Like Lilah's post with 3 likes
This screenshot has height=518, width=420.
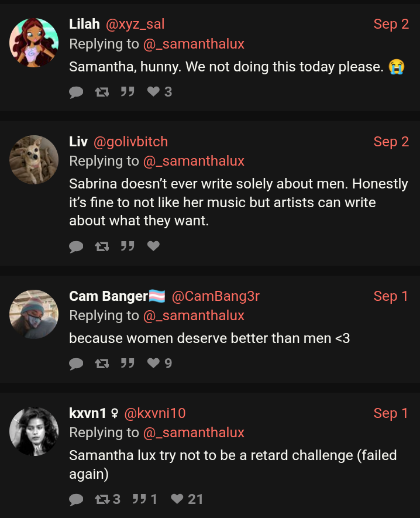pos(153,92)
